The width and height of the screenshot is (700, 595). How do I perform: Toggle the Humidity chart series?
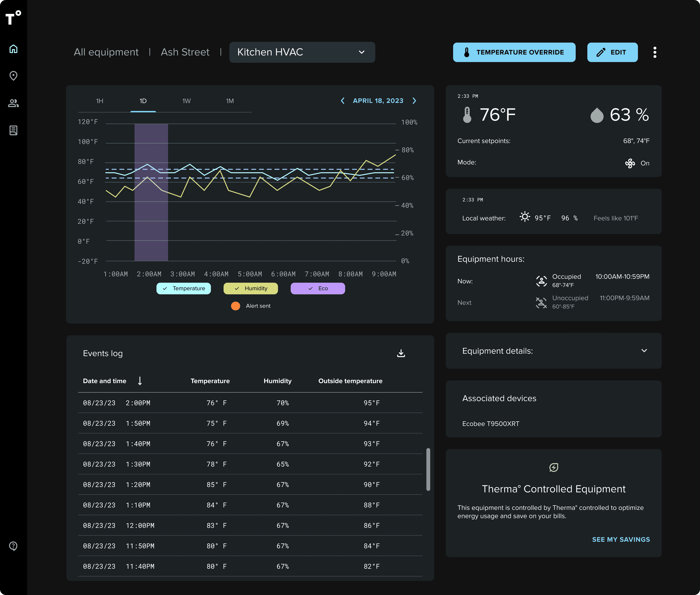pos(251,288)
